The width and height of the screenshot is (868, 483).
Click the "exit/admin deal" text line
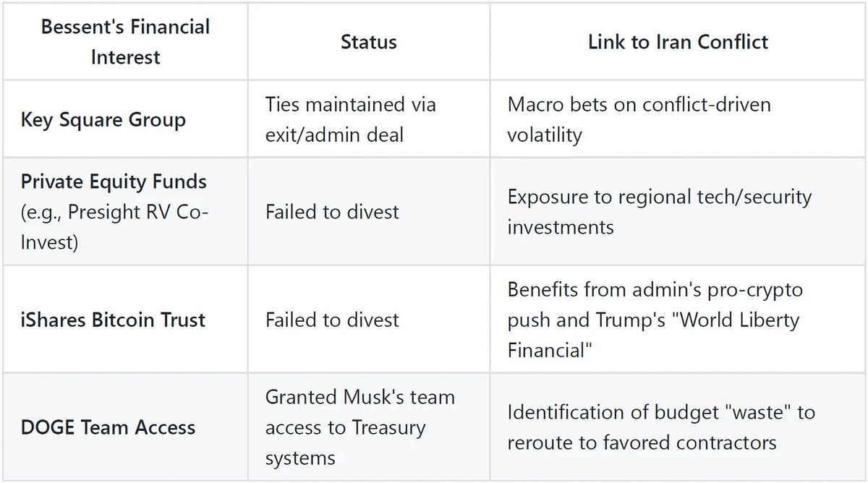pyautogui.click(x=334, y=134)
